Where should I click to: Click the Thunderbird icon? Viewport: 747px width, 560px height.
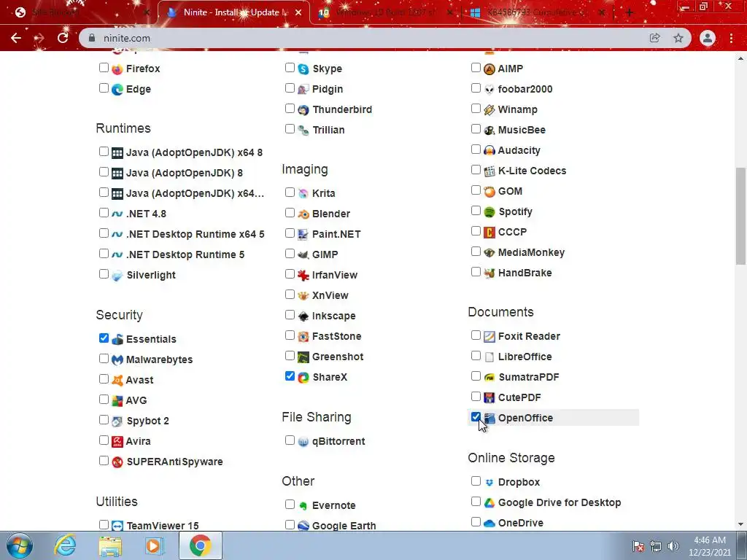[x=303, y=110]
